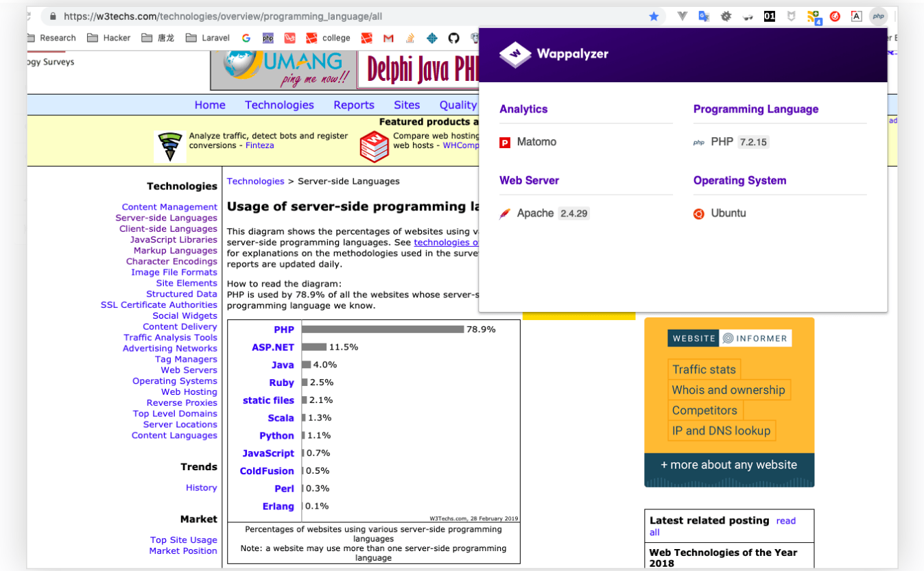Click the Apache feather icon in Wappalyzer
The width and height of the screenshot is (924, 571).
[505, 214]
